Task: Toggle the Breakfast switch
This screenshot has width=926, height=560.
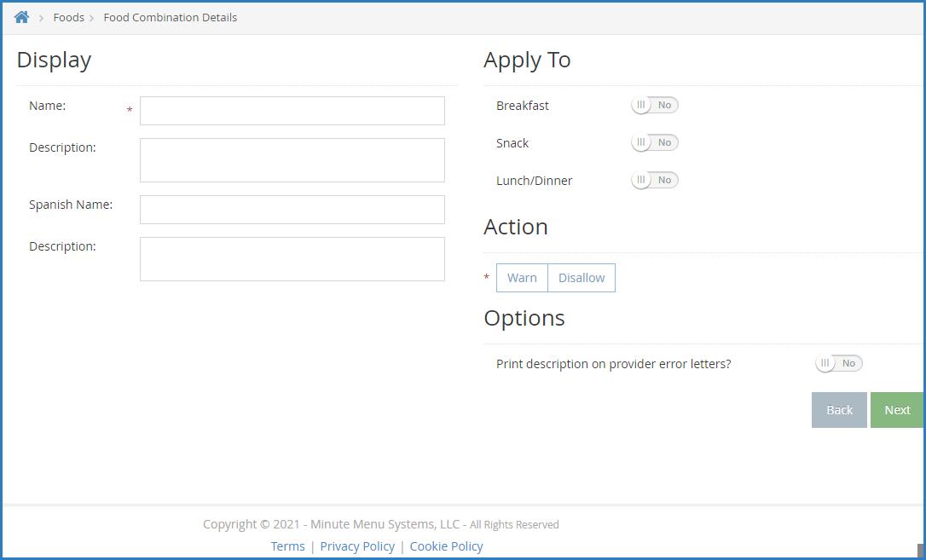Action: coord(654,105)
